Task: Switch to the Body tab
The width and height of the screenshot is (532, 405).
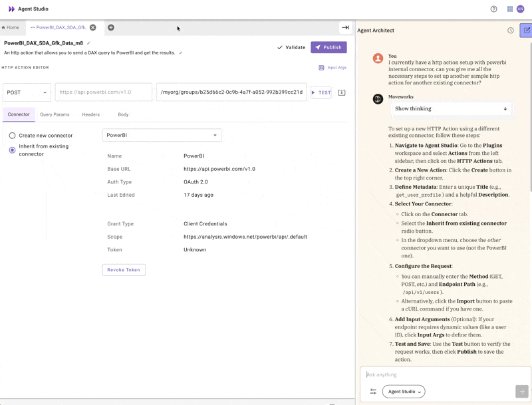Action: [123, 114]
